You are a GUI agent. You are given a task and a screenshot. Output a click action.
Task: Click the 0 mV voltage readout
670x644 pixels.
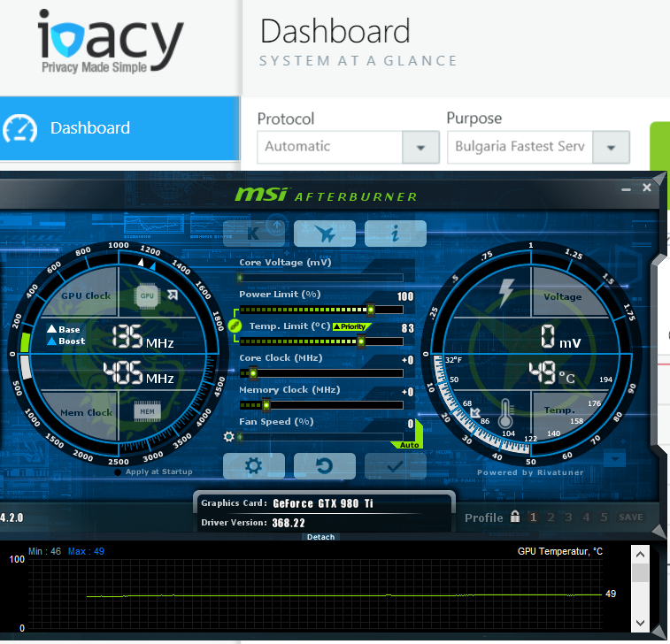pyautogui.click(x=560, y=337)
